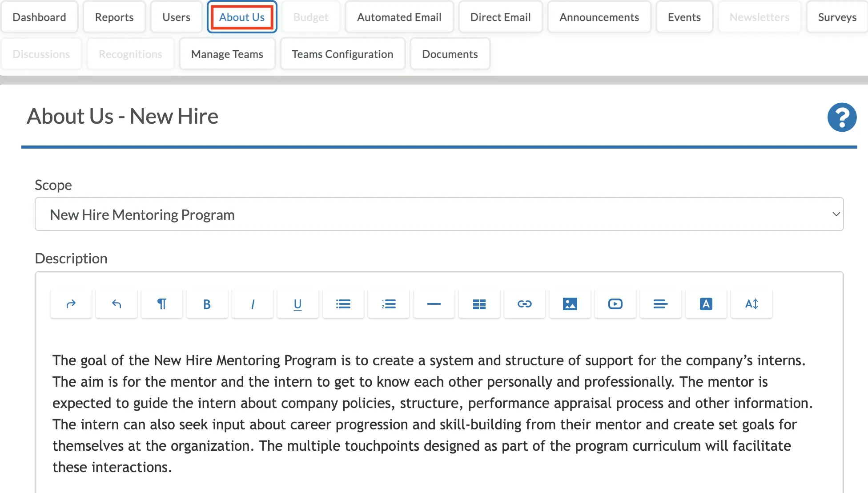Open the text alignment tool

click(661, 304)
